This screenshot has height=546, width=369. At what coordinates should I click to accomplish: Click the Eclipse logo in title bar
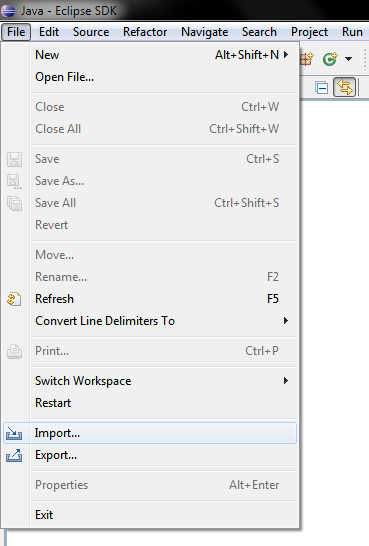tap(8, 10)
